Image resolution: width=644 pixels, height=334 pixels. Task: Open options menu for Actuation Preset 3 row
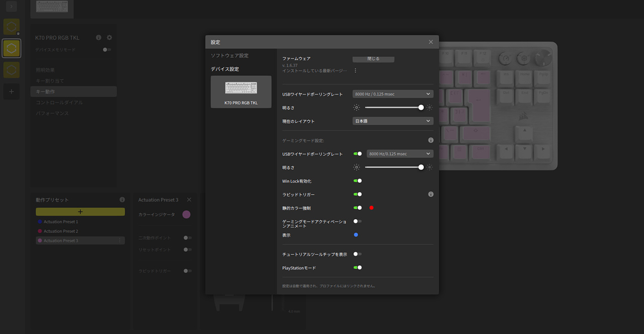pyautogui.click(x=119, y=240)
